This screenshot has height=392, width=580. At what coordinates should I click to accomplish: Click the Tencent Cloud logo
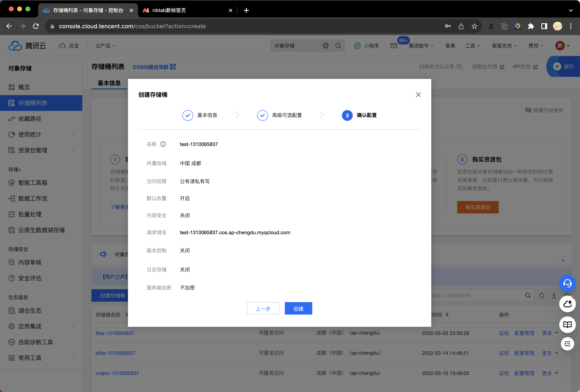(27, 46)
